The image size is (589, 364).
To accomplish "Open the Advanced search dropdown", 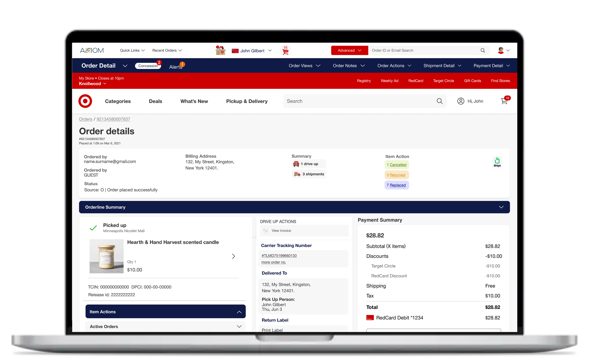I will [349, 50].
